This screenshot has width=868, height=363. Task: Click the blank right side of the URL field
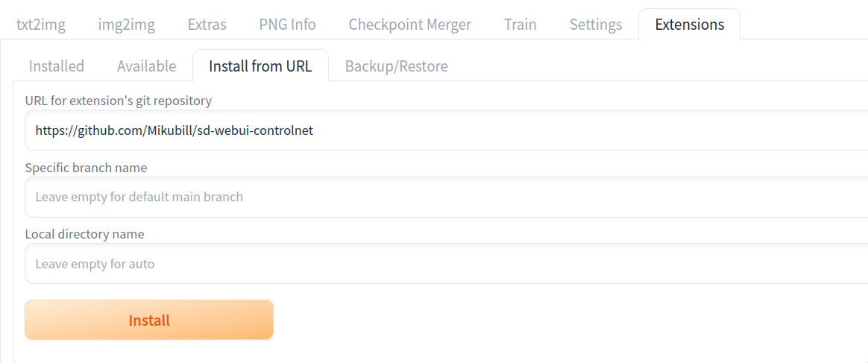tap(597, 130)
